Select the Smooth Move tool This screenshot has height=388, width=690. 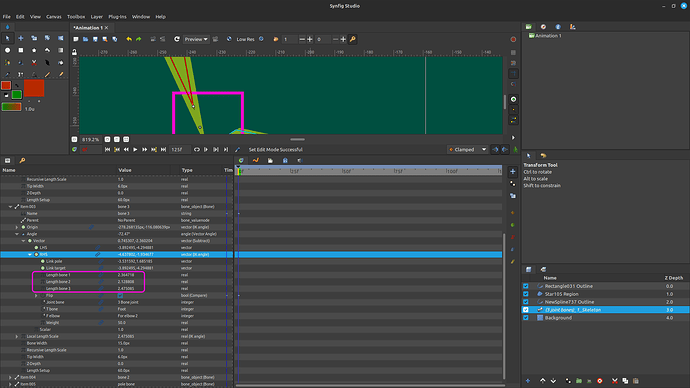[x=21, y=38]
